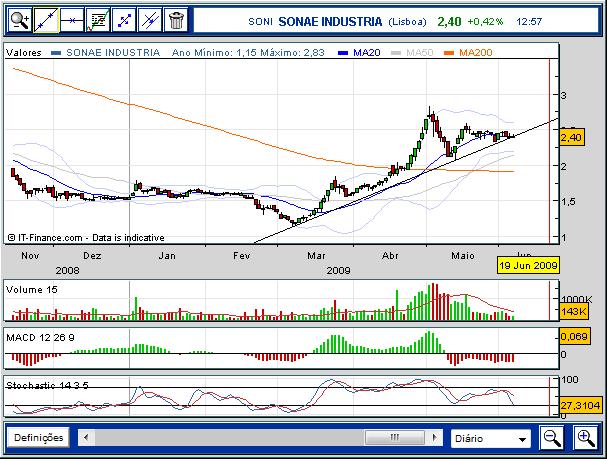Toggle the MA200 moving average legend
The width and height of the screenshot is (607, 461).
click(x=468, y=53)
